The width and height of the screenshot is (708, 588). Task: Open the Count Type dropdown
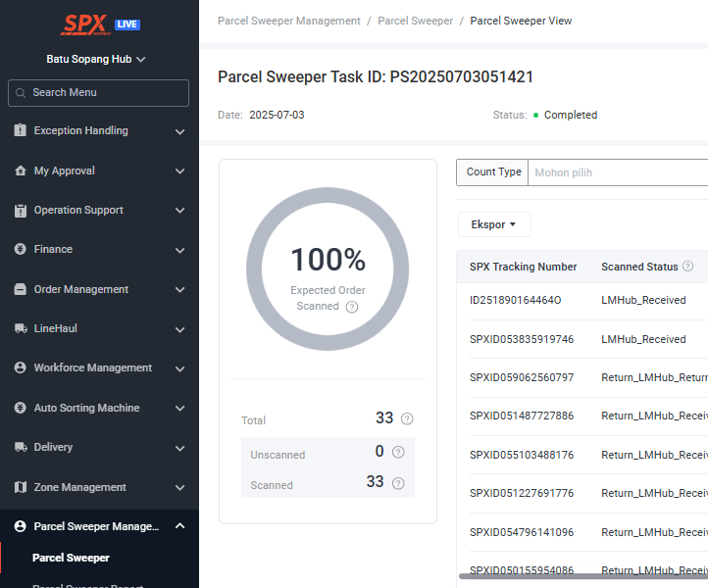click(x=618, y=172)
